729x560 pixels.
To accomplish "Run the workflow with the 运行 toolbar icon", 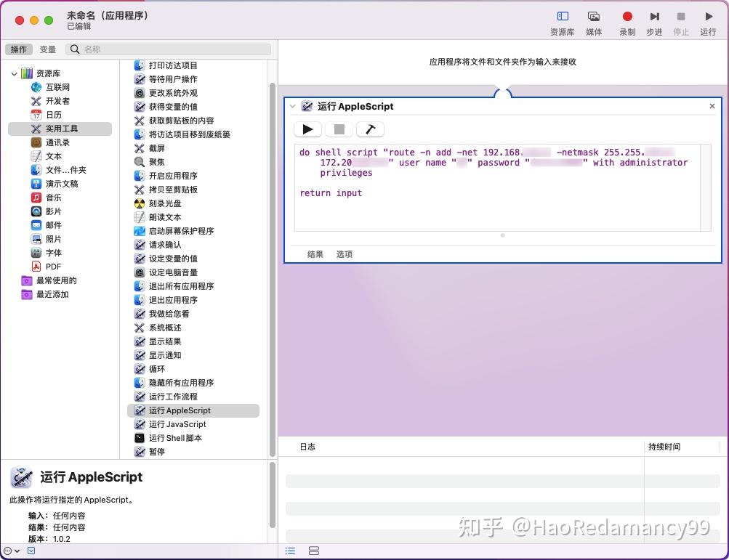I will click(x=707, y=16).
